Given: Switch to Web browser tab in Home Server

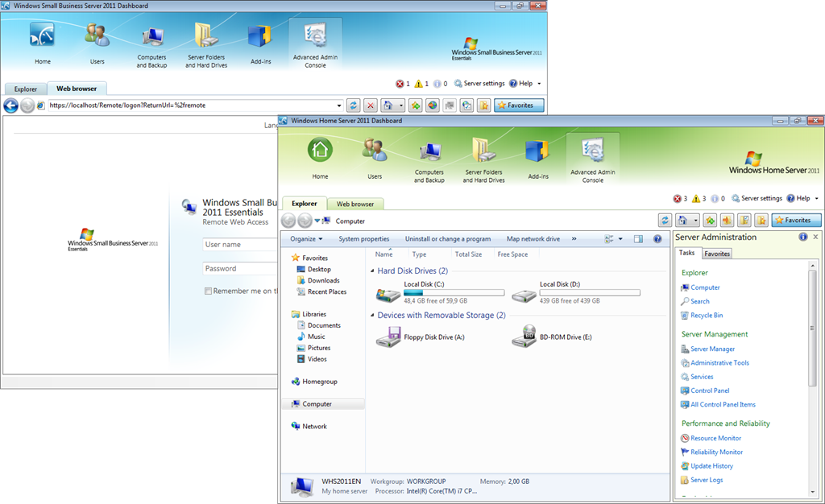Looking at the screenshot, I should [x=355, y=204].
